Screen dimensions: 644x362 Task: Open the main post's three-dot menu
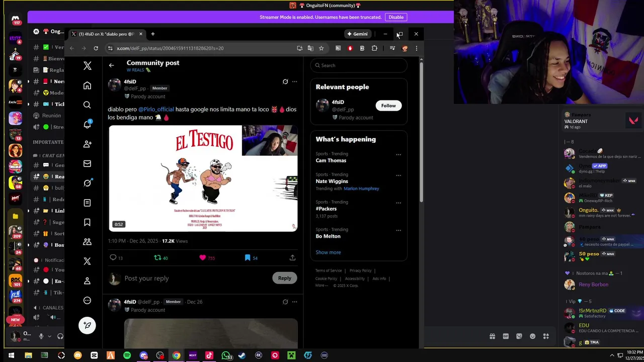[295, 81]
